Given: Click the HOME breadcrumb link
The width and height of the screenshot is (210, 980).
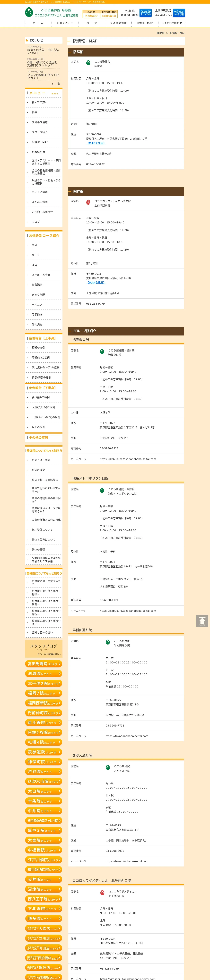Looking at the screenshot, I should pos(161,33).
